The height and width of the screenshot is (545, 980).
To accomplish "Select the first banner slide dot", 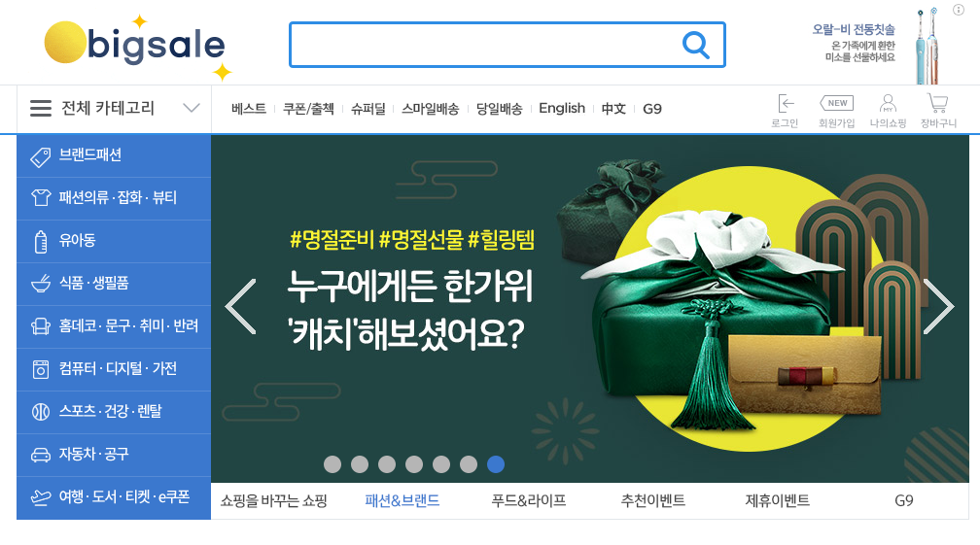I will click(x=332, y=464).
